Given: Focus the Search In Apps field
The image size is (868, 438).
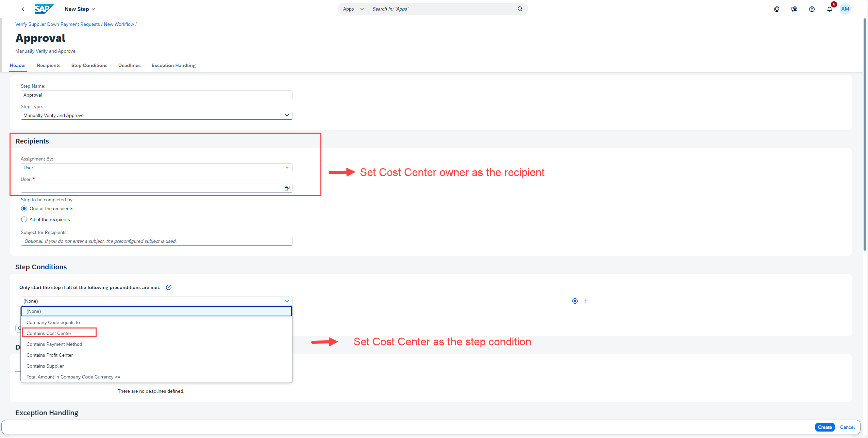Looking at the screenshot, I should (x=442, y=9).
